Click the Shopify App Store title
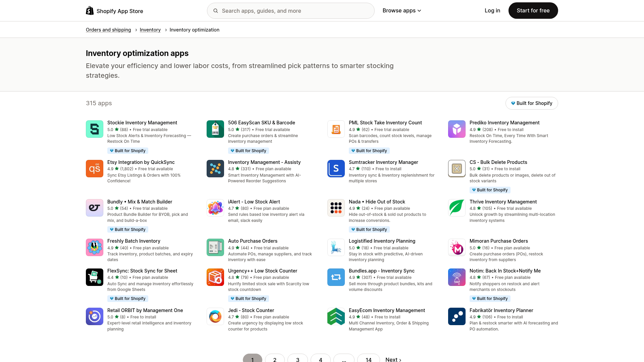Viewport: 644px width, 362px height. (120, 11)
